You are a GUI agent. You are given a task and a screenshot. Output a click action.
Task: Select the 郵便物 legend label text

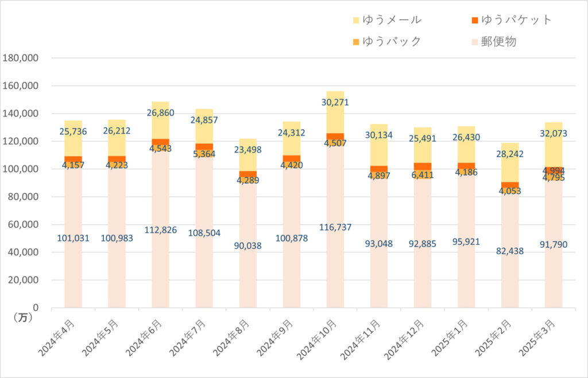click(x=499, y=41)
